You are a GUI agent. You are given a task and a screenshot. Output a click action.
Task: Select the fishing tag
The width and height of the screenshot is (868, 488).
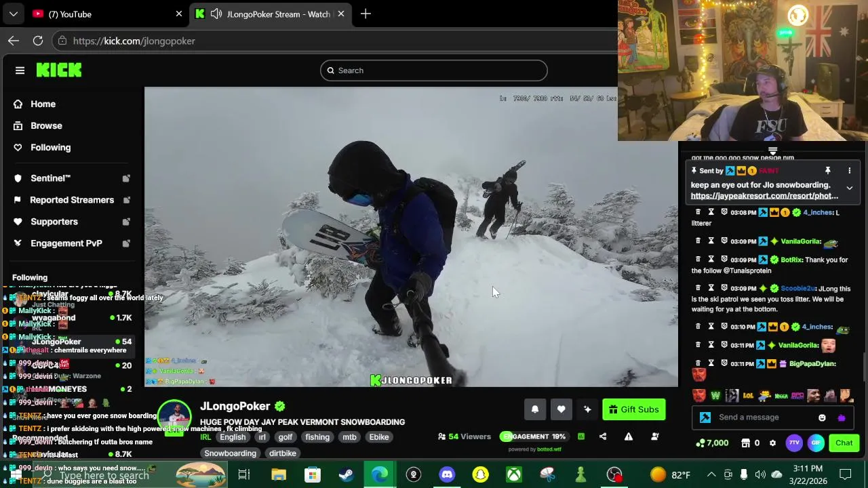point(317,437)
